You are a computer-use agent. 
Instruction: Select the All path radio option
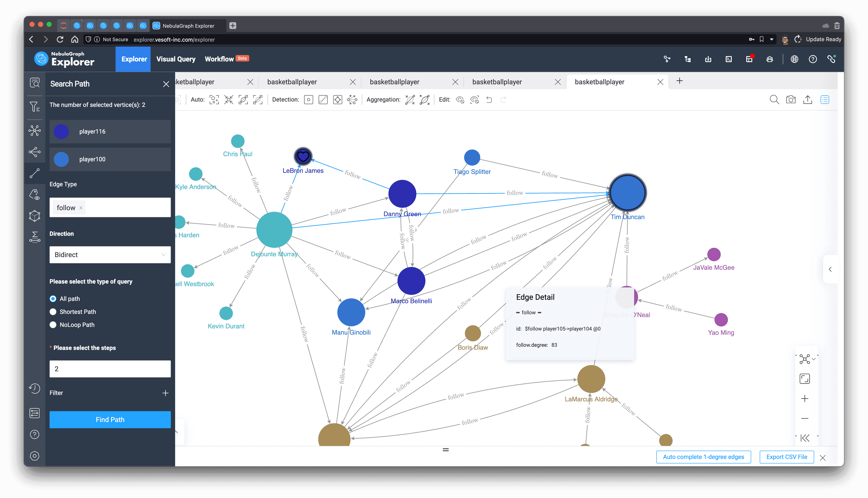pyautogui.click(x=53, y=299)
